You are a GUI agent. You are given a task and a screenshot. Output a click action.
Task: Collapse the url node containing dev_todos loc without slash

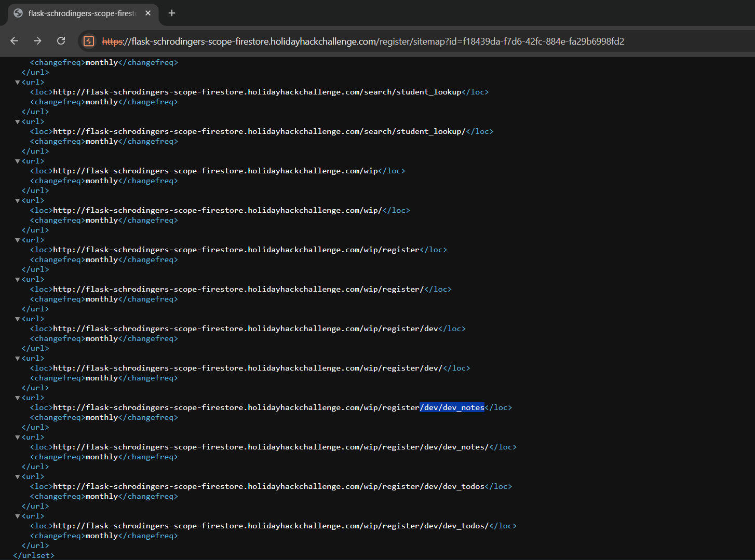click(18, 476)
